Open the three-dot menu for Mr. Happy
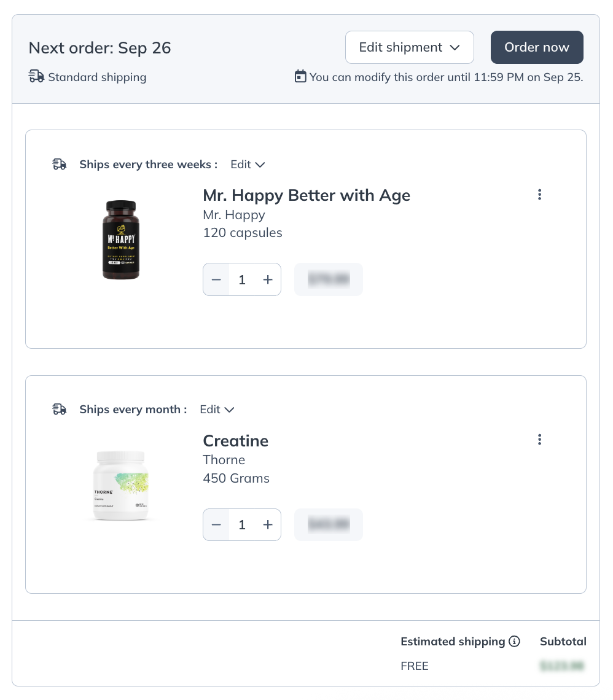613x700 pixels. 540,195
